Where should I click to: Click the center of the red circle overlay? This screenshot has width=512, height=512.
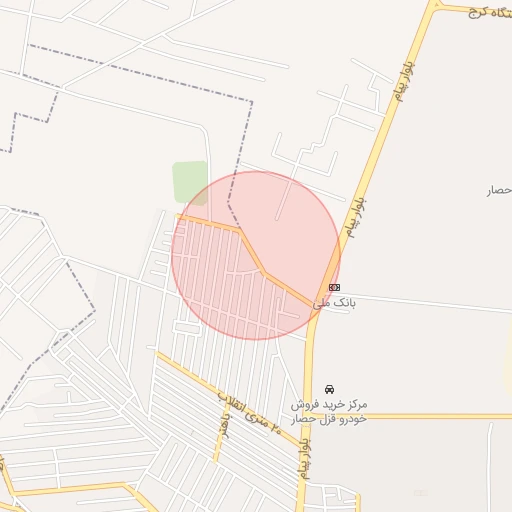[256, 255]
